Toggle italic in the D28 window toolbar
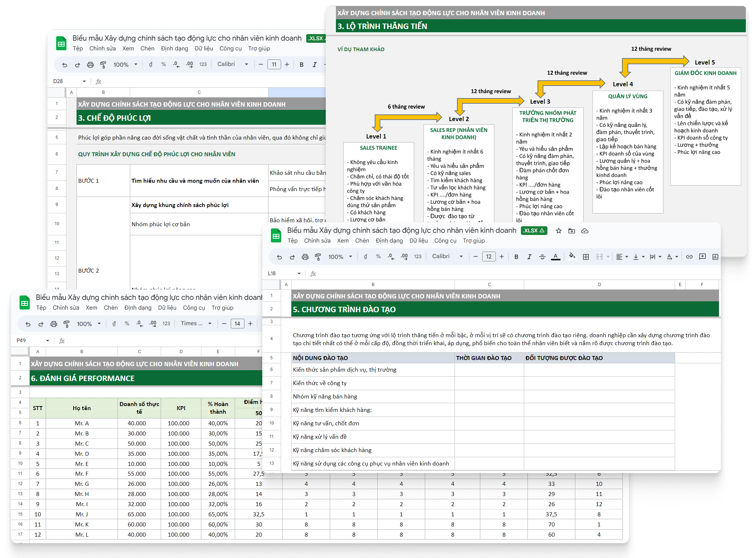The height and width of the screenshot is (558, 756). [x=315, y=65]
